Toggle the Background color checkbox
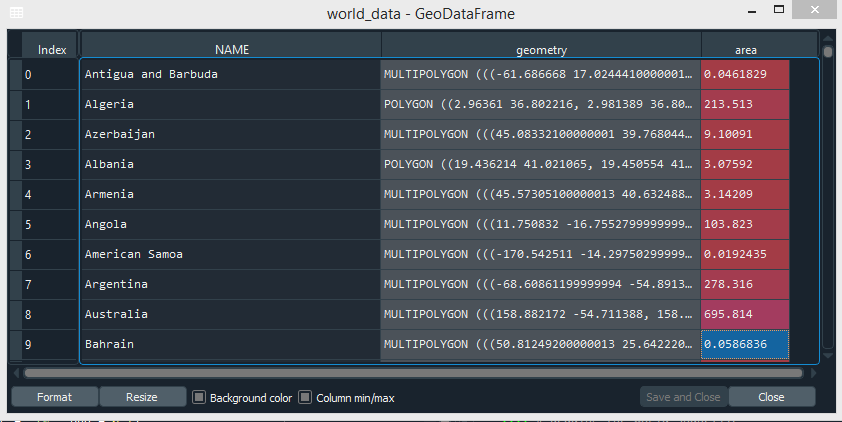Viewport: 842px width, 422px height. (x=199, y=397)
